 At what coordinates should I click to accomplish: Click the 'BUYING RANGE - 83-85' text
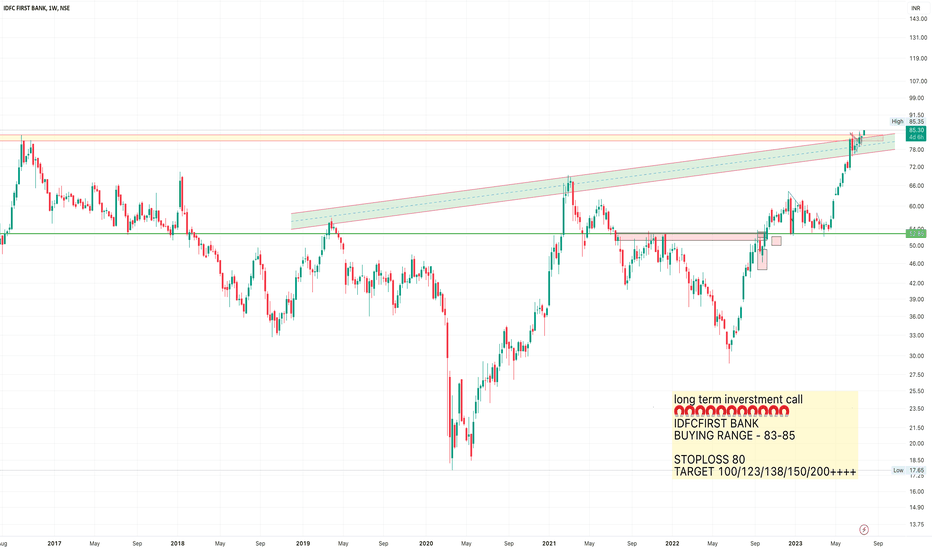734,436
